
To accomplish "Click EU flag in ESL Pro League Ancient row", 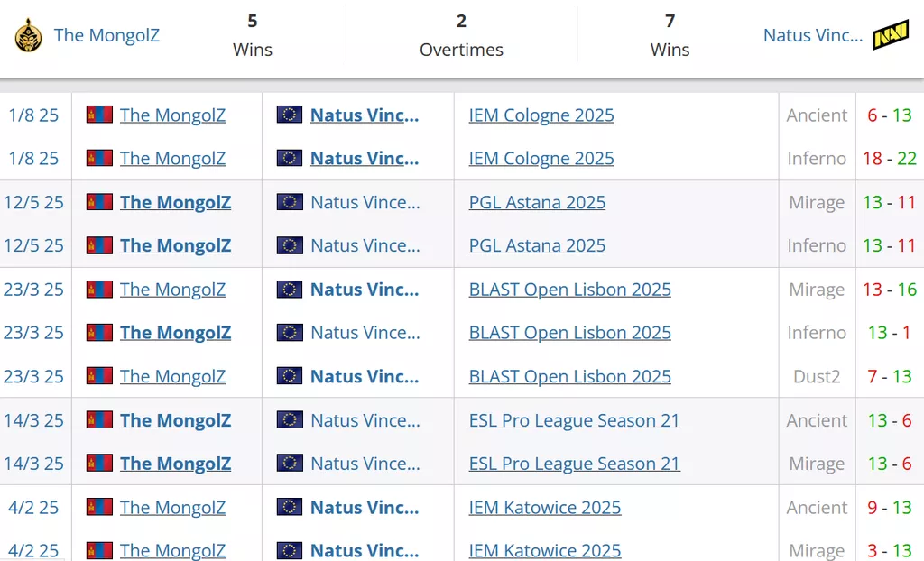I will pos(290,420).
